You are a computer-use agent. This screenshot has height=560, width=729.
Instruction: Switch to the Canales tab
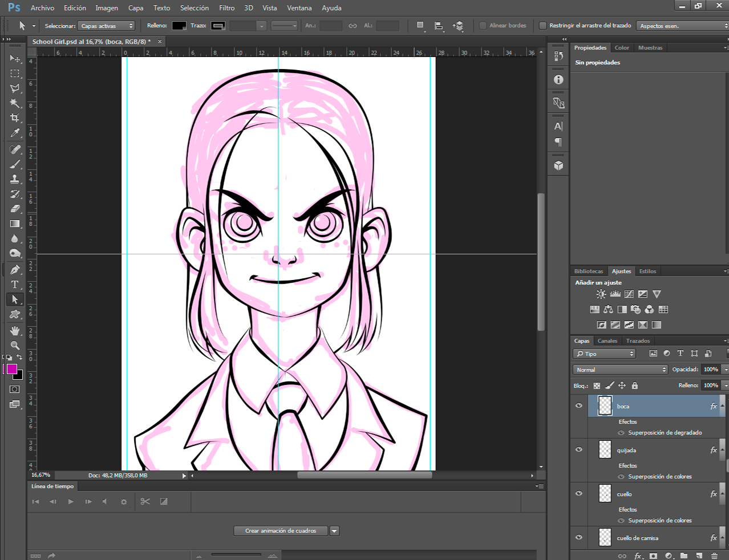[x=607, y=341]
